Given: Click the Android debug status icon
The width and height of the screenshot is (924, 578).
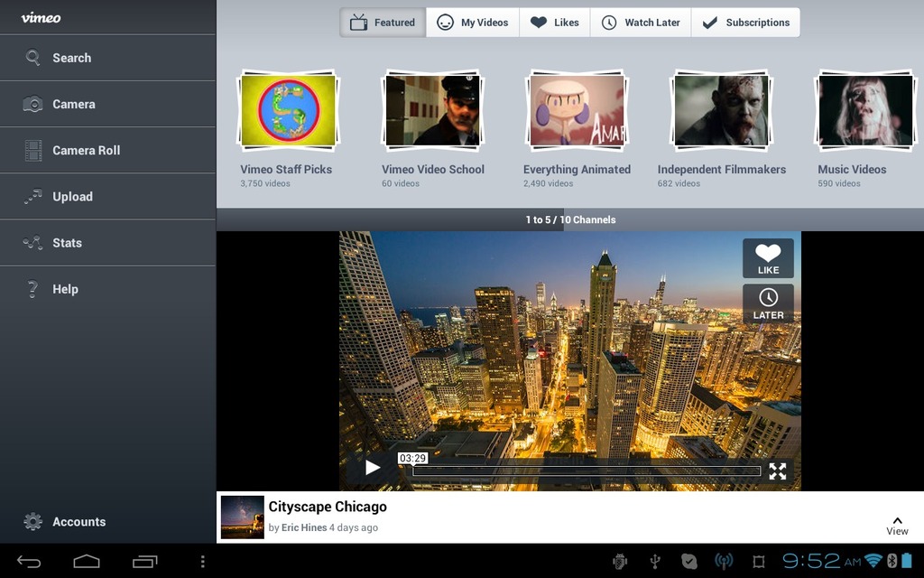Looking at the screenshot, I should tap(620, 561).
